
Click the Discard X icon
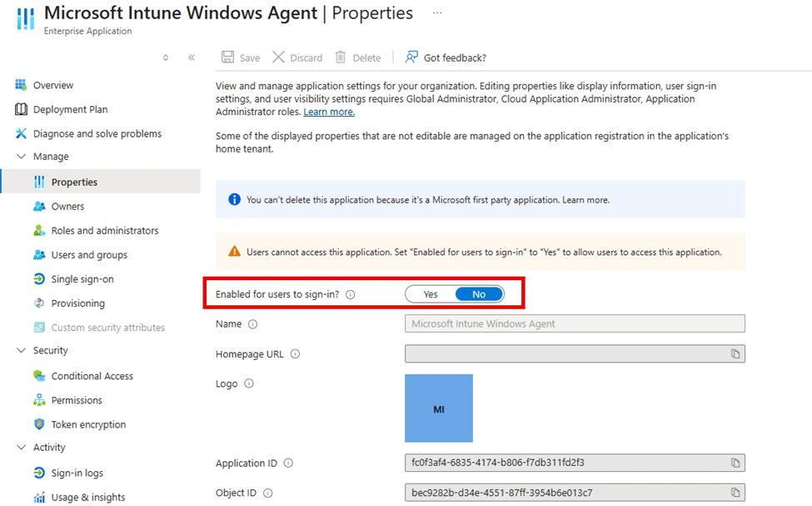[x=278, y=58]
